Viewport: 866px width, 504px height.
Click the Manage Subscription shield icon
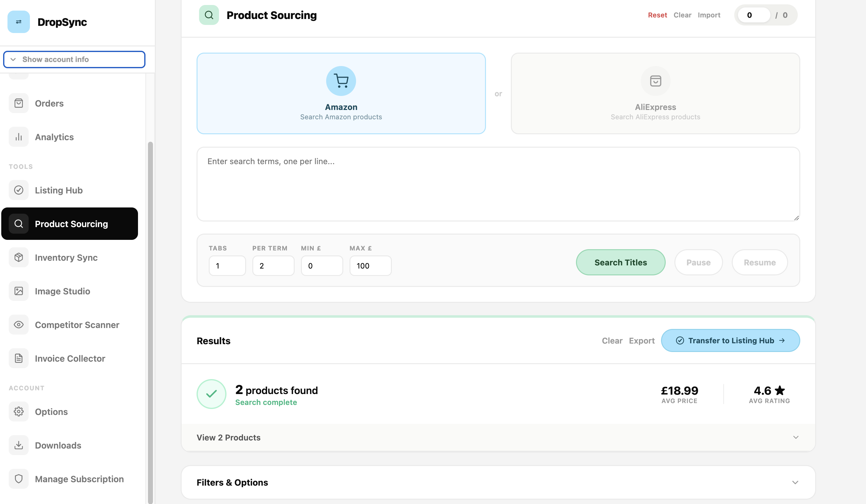coord(19,479)
